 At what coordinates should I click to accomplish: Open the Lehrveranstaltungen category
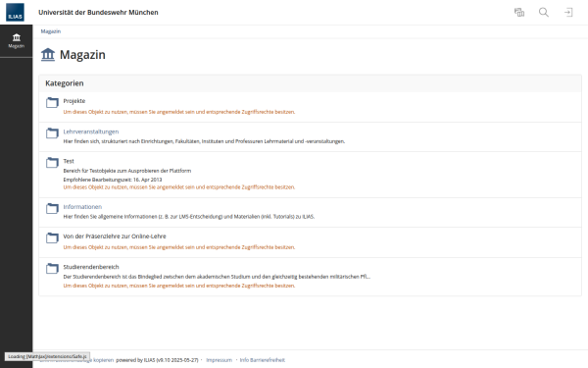91,131
